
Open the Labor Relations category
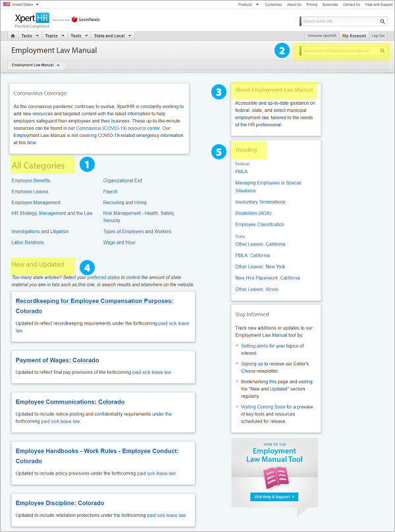pos(28,242)
